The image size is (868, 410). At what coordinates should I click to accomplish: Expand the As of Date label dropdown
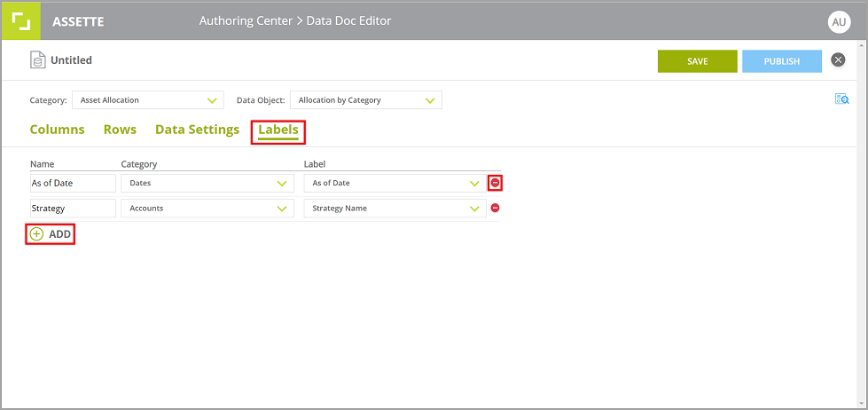pos(395,184)
